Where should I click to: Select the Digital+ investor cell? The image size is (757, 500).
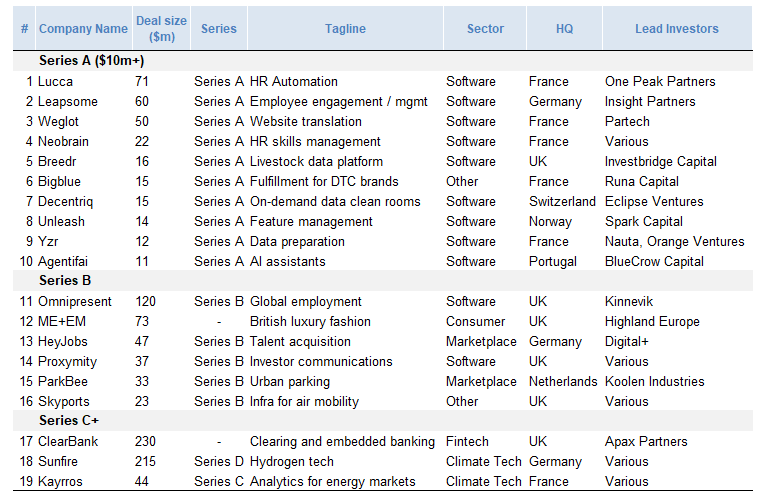pyautogui.click(x=626, y=342)
